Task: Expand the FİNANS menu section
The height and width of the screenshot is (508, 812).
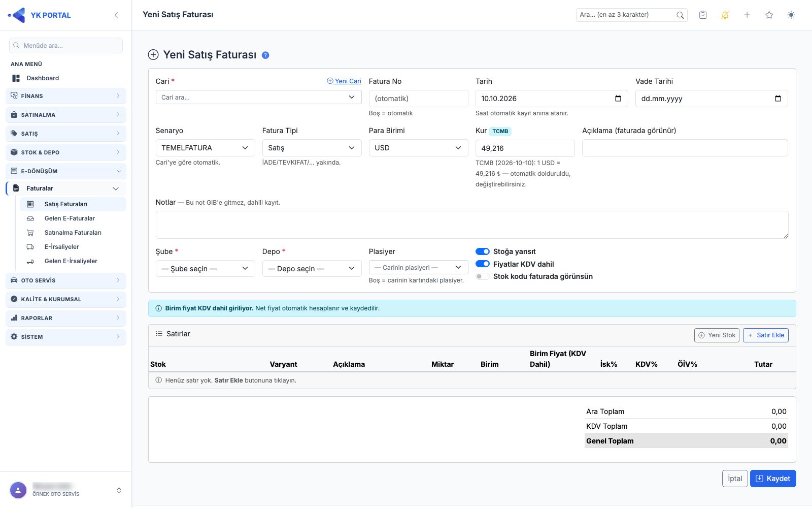Action: [x=66, y=96]
